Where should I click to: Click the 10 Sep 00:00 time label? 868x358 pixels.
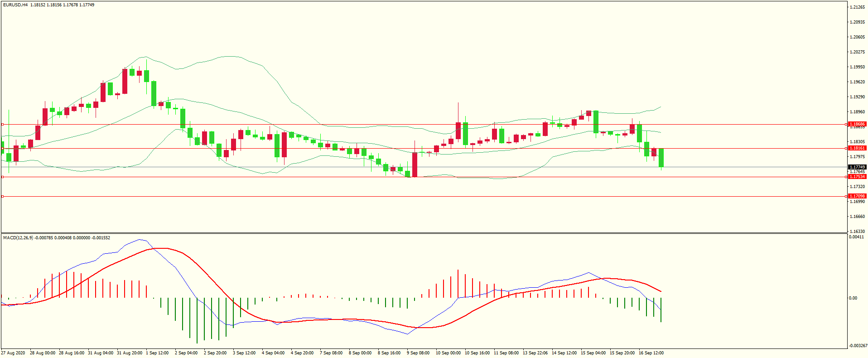click(448, 353)
